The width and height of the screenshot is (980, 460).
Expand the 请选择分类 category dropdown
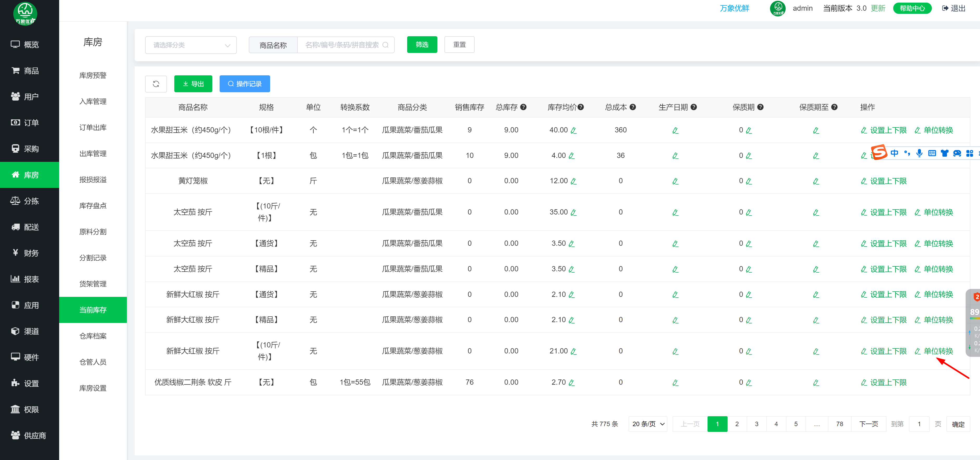(x=191, y=45)
